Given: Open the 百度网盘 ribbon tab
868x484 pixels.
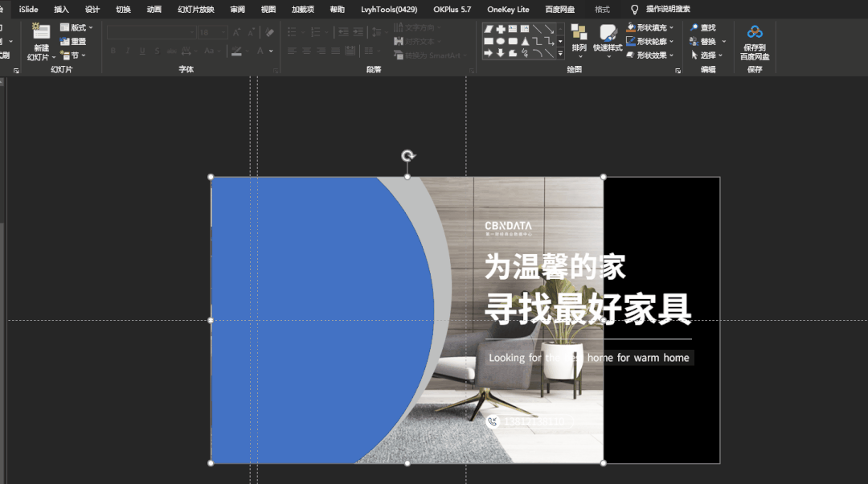Looking at the screenshot, I should tap(559, 10).
